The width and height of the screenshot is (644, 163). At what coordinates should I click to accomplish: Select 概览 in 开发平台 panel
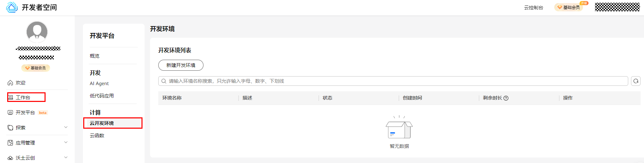click(95, 56)
